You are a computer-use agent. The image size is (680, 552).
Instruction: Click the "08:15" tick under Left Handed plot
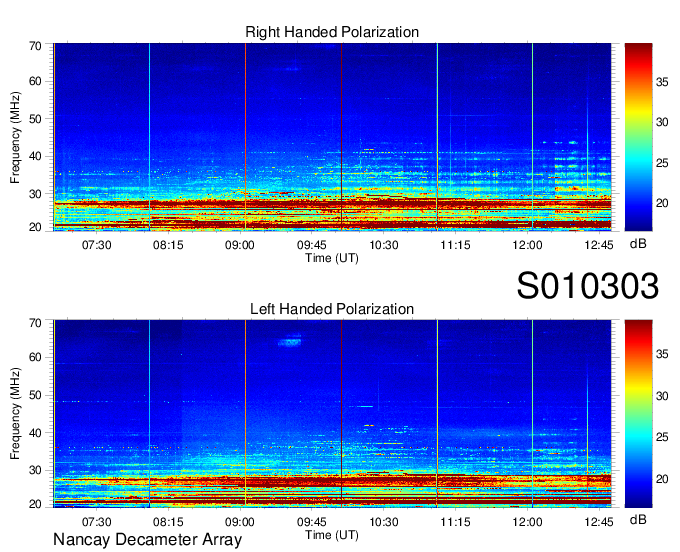[168, 522]
